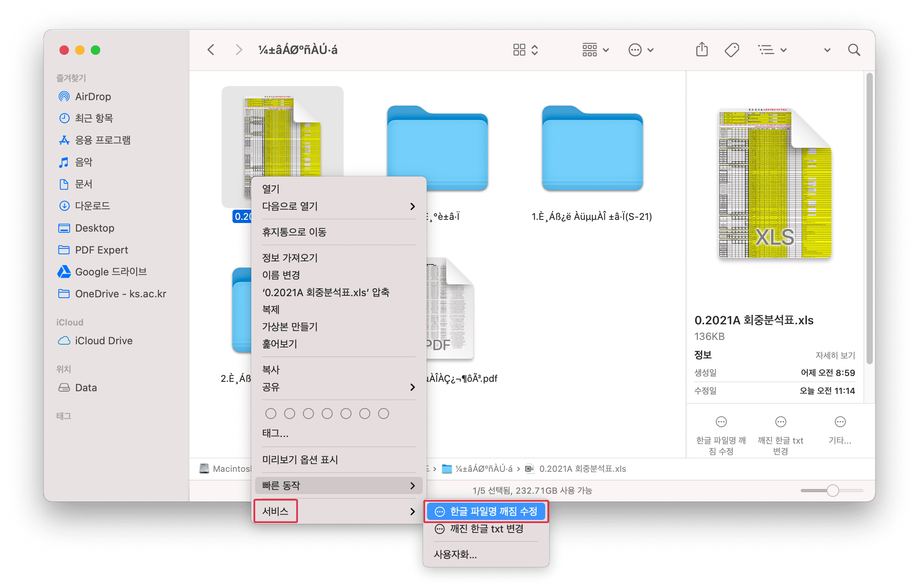919x588 pixels.
Task: Open the search magnifier
Action: pyautogui.click(x=854, y=50)
